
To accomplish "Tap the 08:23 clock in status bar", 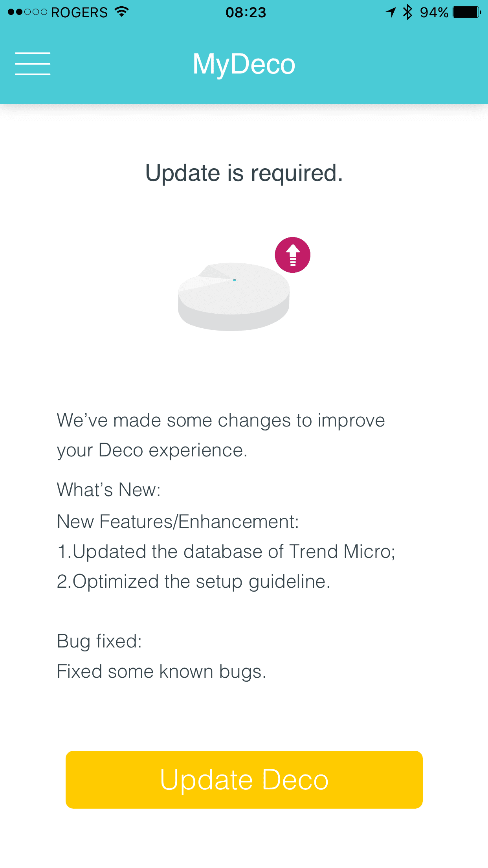I will pyautogui.click(x=246, y=13).
